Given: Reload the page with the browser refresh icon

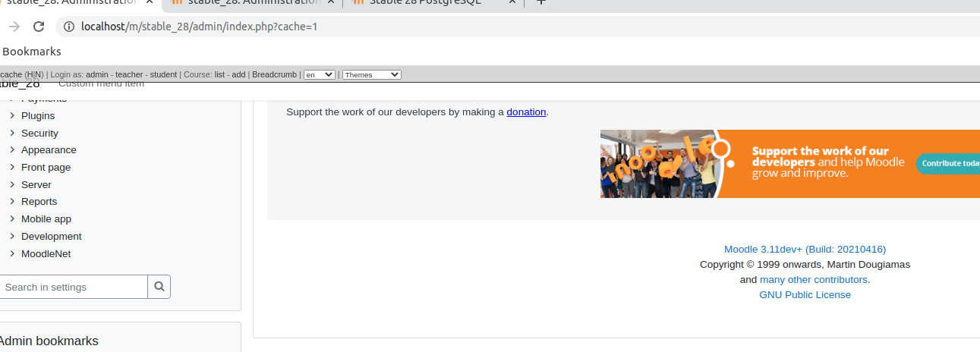Looking at the screenshot, I should (x=39, y=27).
